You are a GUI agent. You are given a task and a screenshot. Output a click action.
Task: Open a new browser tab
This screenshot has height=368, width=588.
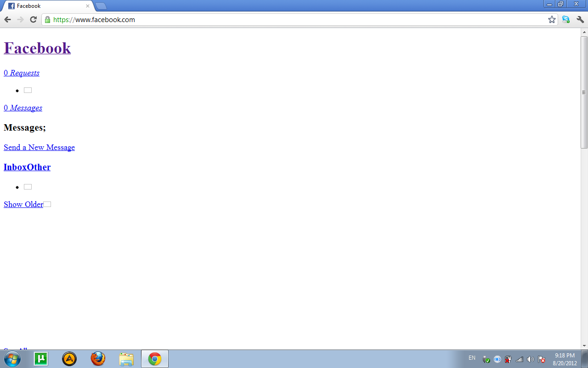click(101, 6)
